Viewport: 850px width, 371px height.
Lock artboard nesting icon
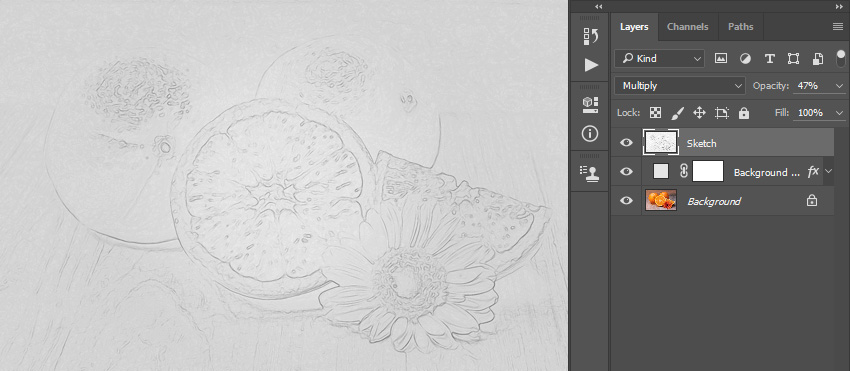(x=722, y=113)
